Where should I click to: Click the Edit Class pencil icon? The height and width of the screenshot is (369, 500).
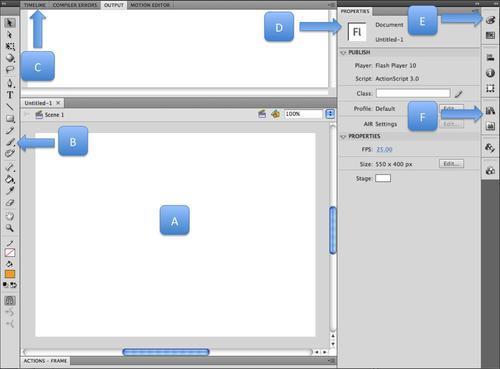tap(459, 94)
